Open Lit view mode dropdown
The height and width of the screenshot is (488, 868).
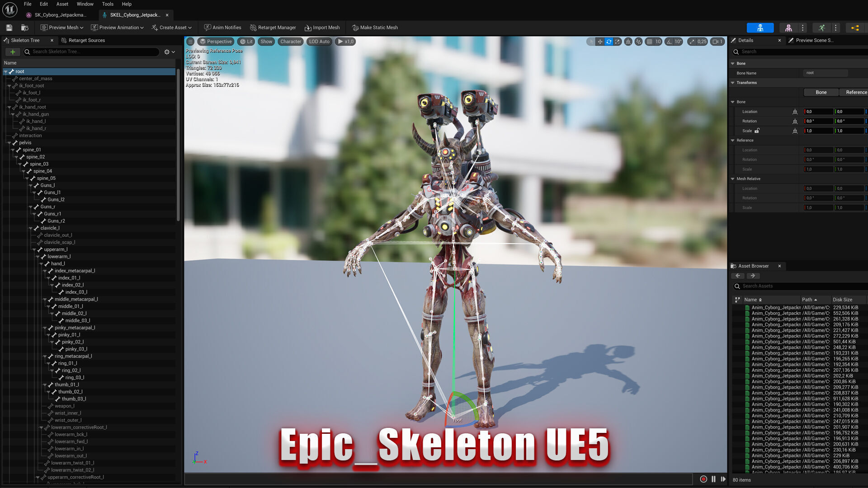[x=246, y=42]
